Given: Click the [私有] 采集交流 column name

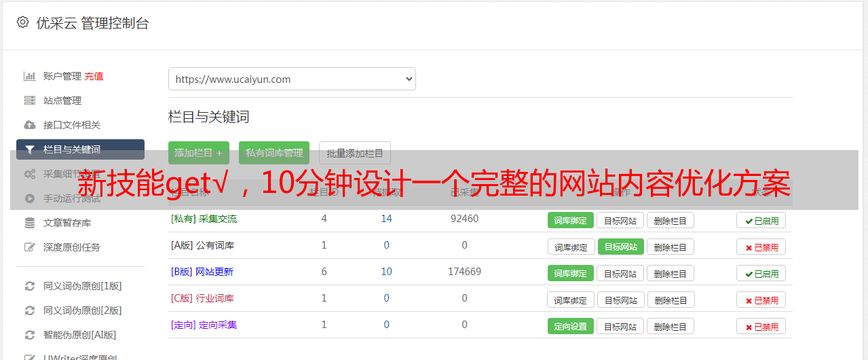Looking at the screenshot, I should 204,219.
